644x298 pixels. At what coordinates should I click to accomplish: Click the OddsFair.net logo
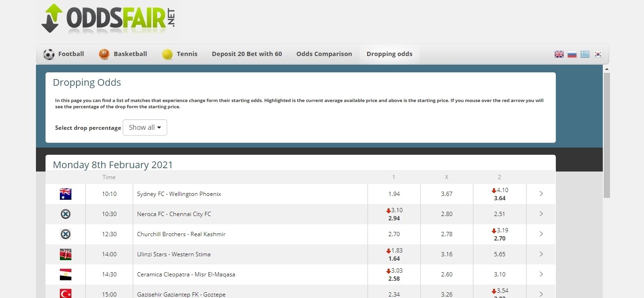(x=108, y=19)
